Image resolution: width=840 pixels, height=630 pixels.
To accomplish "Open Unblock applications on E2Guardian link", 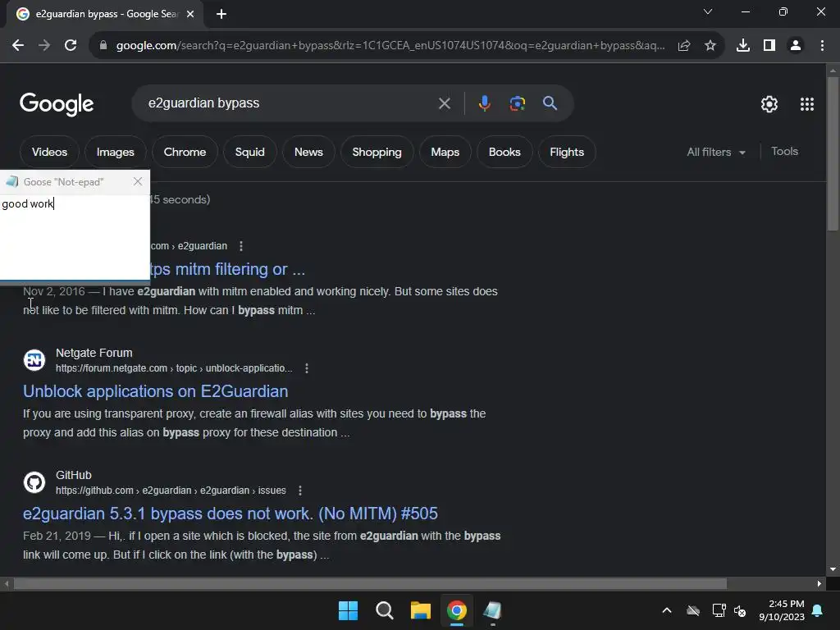I will (155, 391).
